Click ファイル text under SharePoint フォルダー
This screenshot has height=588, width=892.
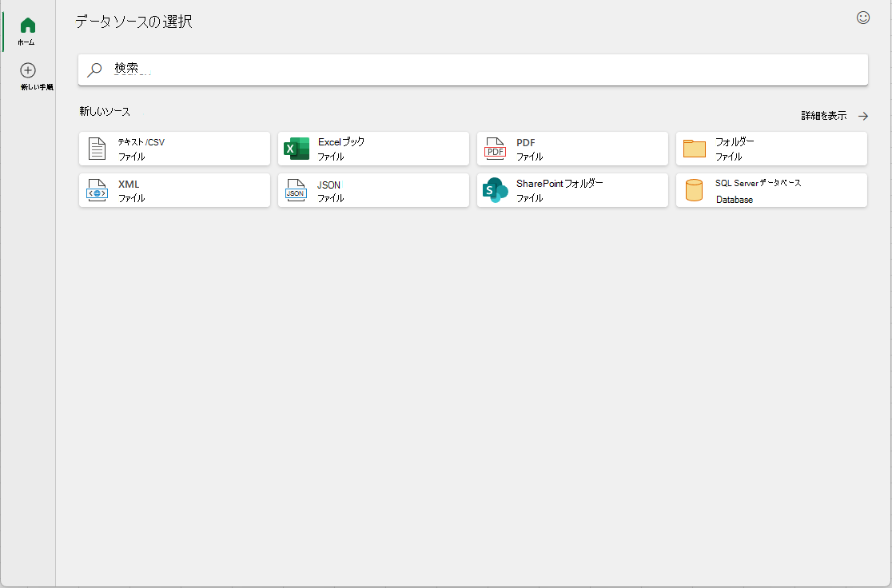point(530,198)
